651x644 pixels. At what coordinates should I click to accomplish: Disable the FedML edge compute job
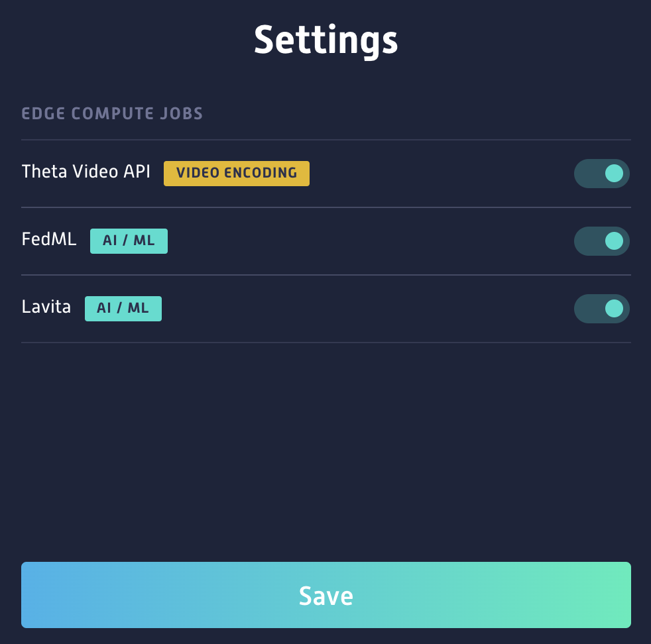601,241
